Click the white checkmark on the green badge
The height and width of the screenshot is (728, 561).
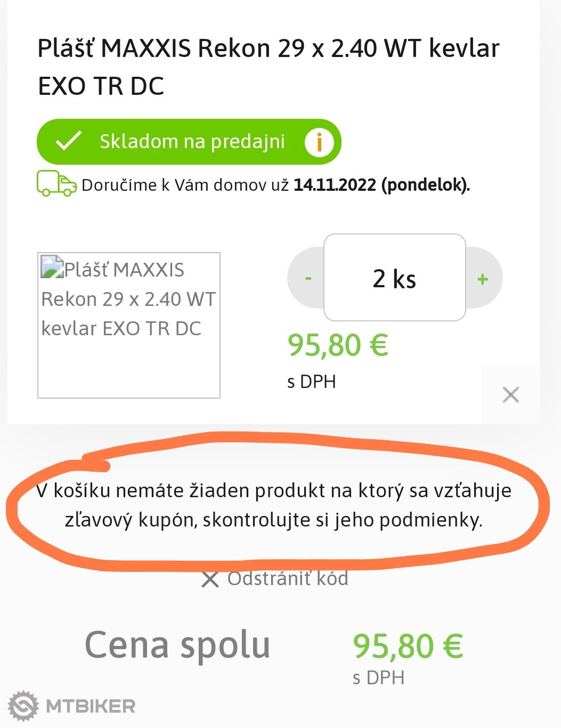tap(69, 141)
